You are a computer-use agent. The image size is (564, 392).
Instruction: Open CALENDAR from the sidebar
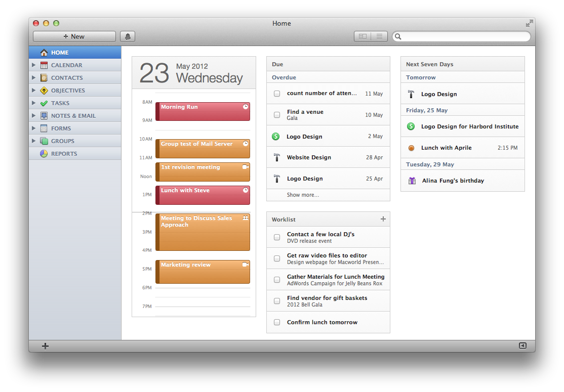[75, 65]
